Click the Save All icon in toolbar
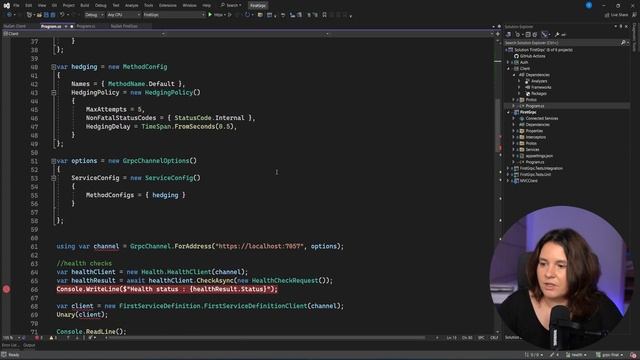Screen dimensions: 640x360 53,15
